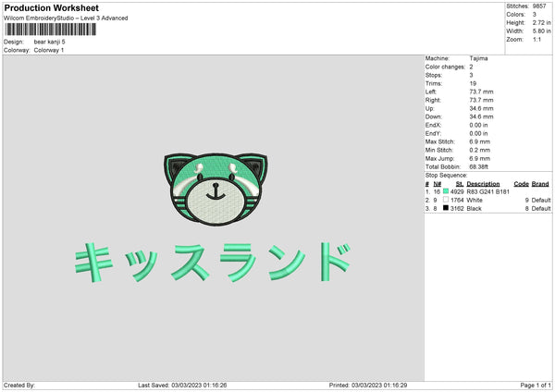Click the Created By label
Screen dimensions: 555x392
(19, 386)
